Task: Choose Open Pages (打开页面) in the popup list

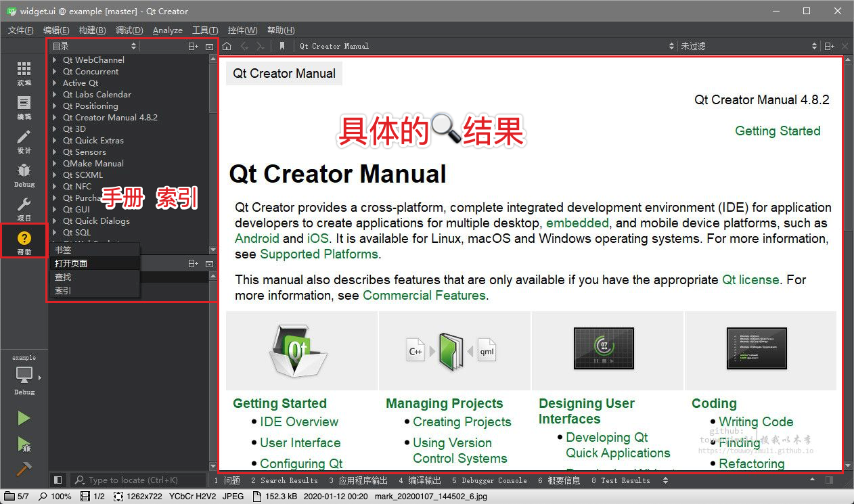Action: click(95, 264)
